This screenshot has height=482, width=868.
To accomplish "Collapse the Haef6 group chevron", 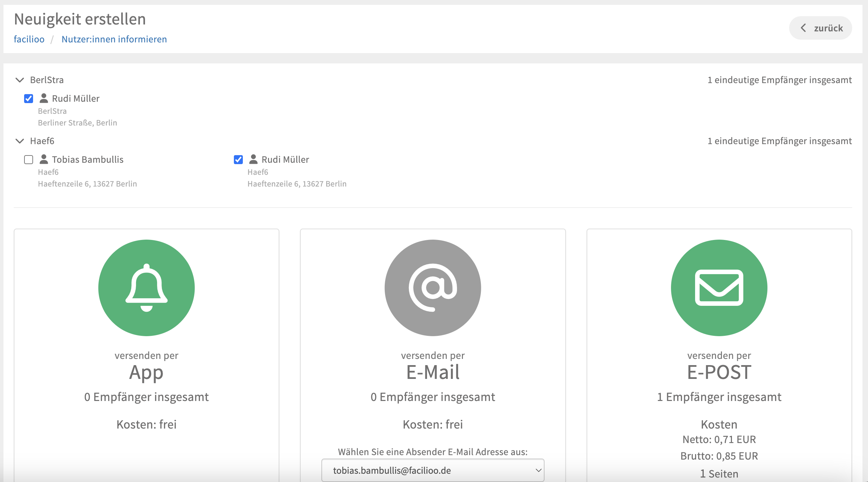I will click(20, 141).
